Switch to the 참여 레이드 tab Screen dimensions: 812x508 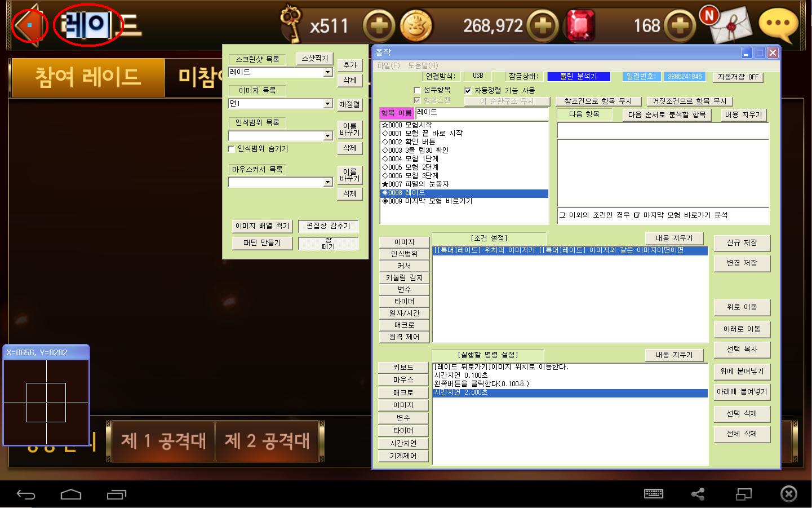(87, 77)
